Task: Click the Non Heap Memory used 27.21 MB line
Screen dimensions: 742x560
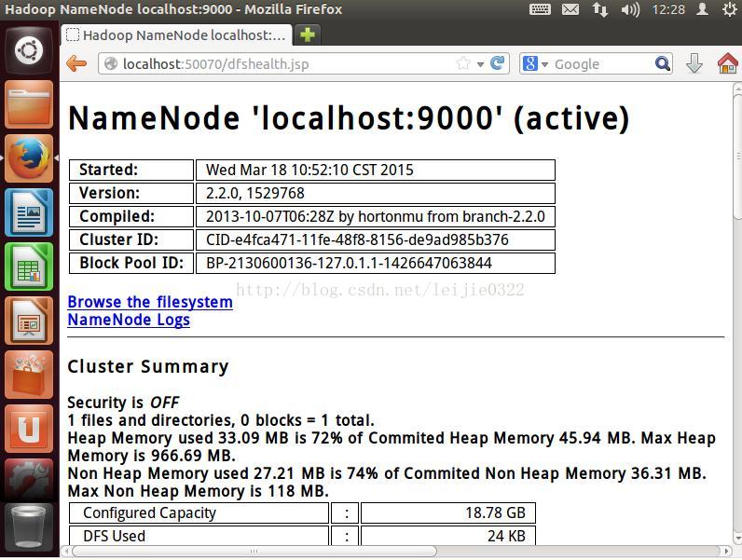Action: tap(387, 473)
